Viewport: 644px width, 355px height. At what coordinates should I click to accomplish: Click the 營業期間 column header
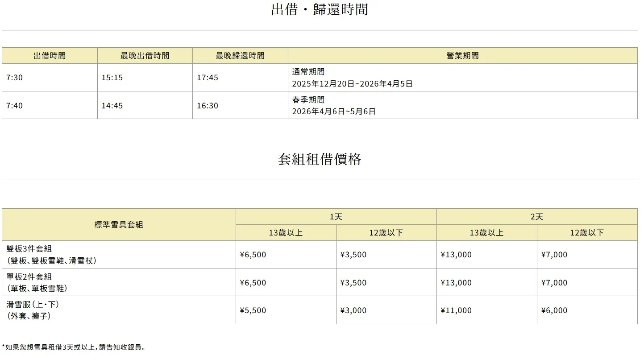[x=462, y=56]
